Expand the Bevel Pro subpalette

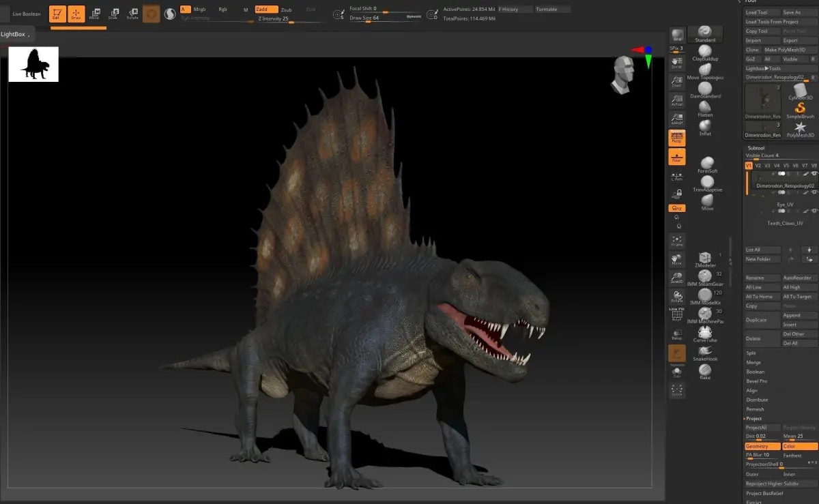[757, 381]
